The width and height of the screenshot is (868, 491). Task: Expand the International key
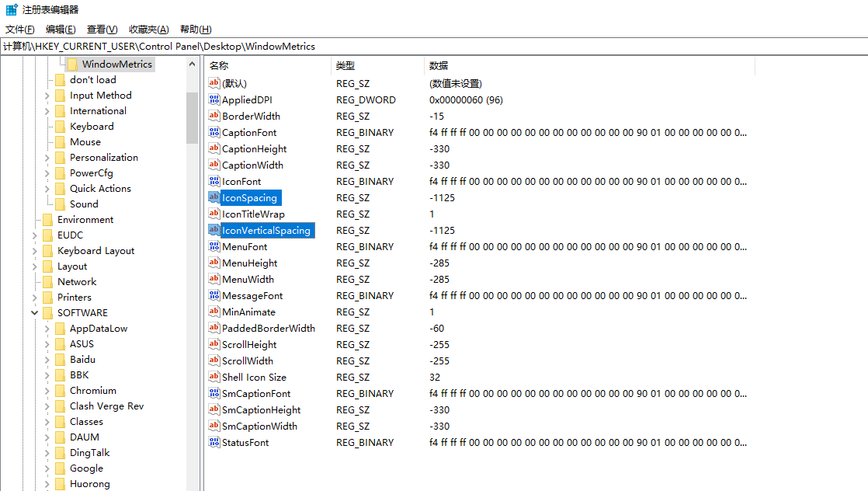pos(47,111)
